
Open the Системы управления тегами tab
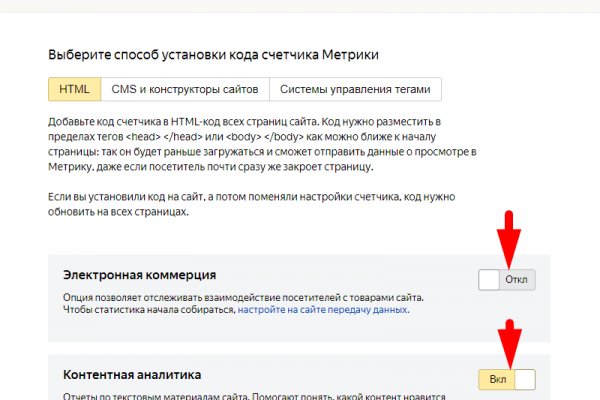pyautogui.click(x=355, y=89)
